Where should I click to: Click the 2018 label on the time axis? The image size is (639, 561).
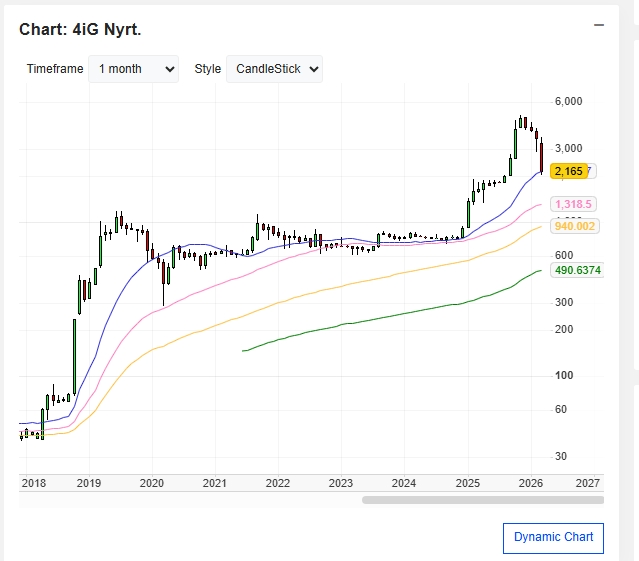(33, 483)
